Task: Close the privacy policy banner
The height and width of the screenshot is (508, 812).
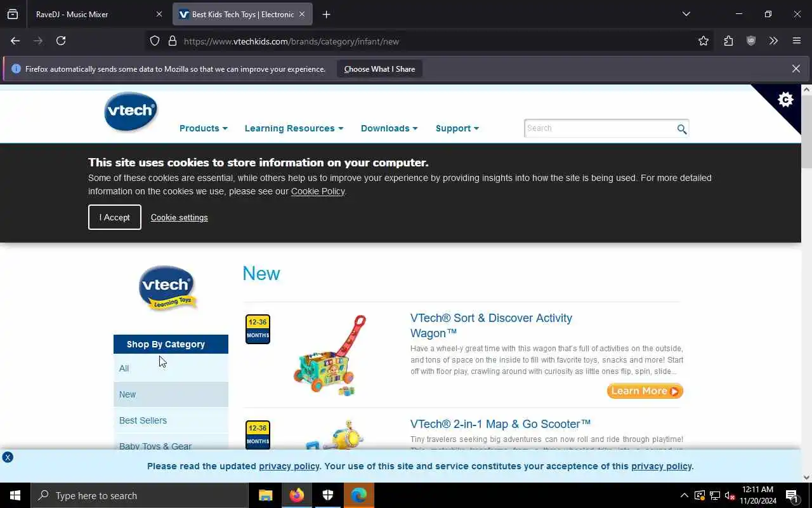Action: (x=8, y=457)
